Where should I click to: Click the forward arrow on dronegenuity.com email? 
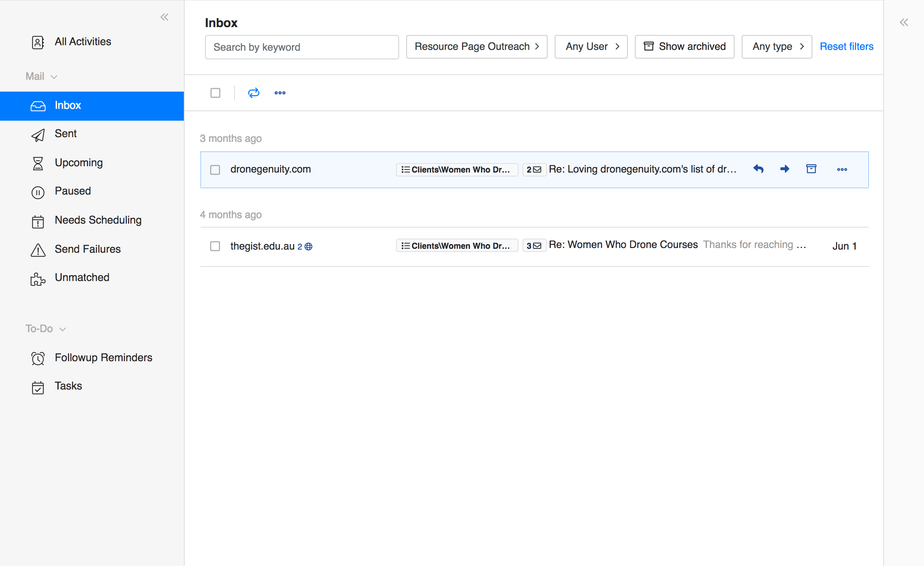pos(785,169)
